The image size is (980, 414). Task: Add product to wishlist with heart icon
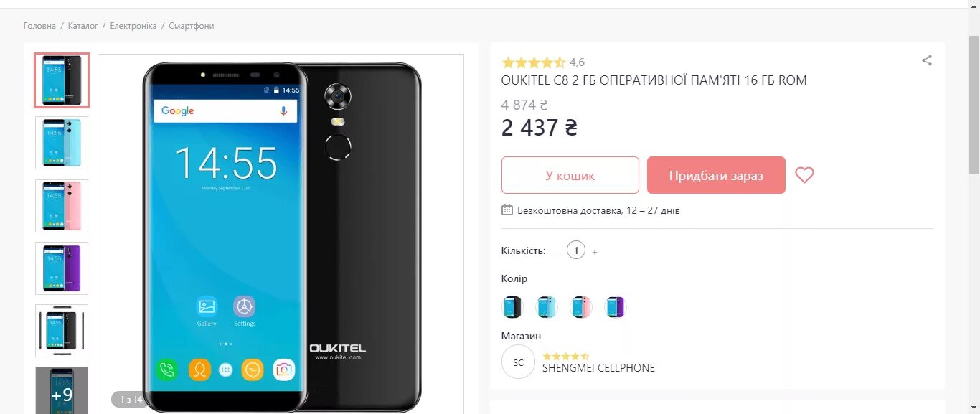click(804, 175)
